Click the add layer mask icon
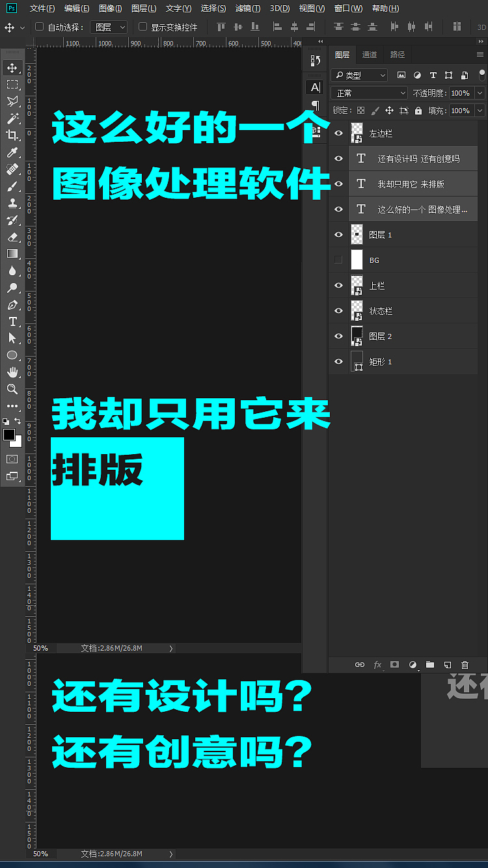 point(394,665)
